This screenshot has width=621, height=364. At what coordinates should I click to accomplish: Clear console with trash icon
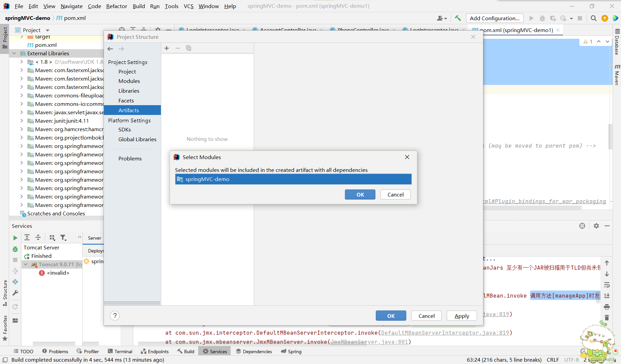click(607, 317)
